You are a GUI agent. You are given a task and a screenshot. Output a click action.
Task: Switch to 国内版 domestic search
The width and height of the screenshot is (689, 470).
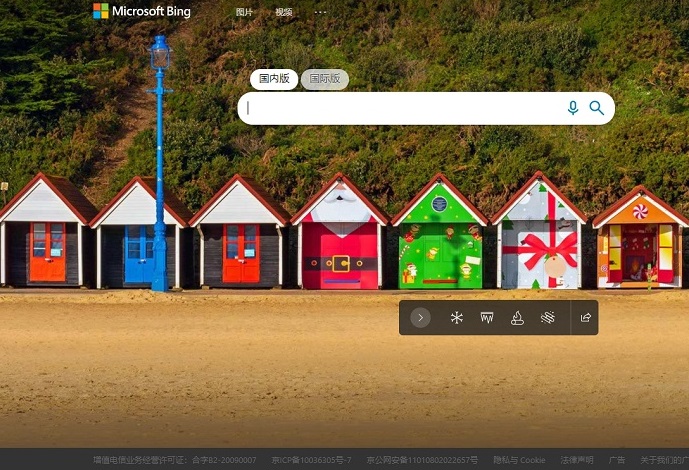[x=274, y=79]
